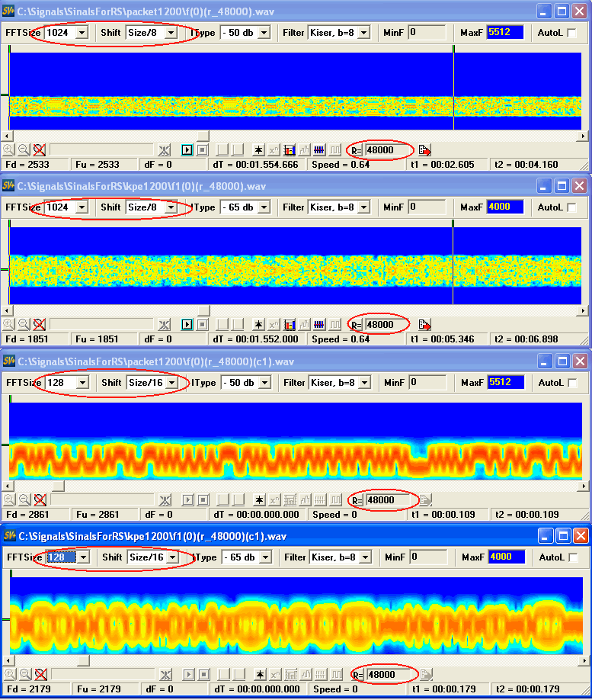The image size is (592, 700).
Task: Click the scissors cut icon in top window
Action: tap(165, 150)
